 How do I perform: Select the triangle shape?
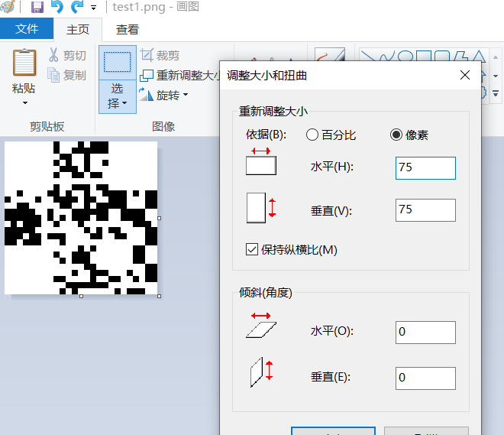[x=479, y=56]
